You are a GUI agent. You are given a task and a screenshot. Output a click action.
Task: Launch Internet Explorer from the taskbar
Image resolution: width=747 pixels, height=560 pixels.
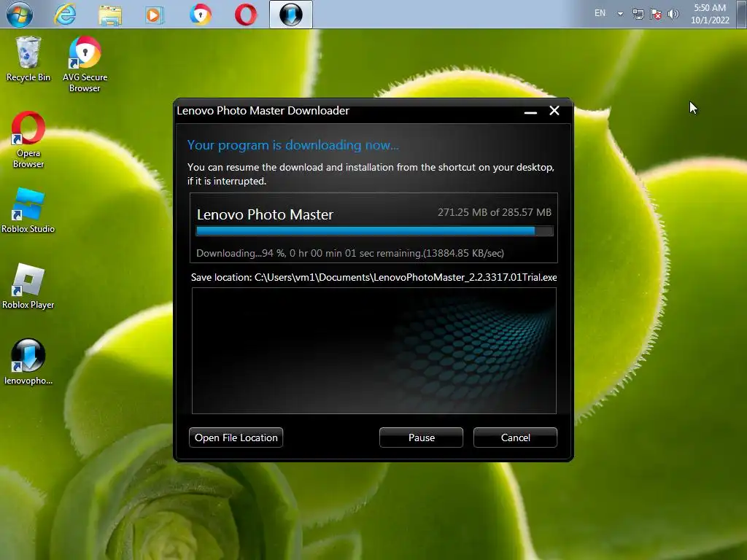[x=65, y=15]
